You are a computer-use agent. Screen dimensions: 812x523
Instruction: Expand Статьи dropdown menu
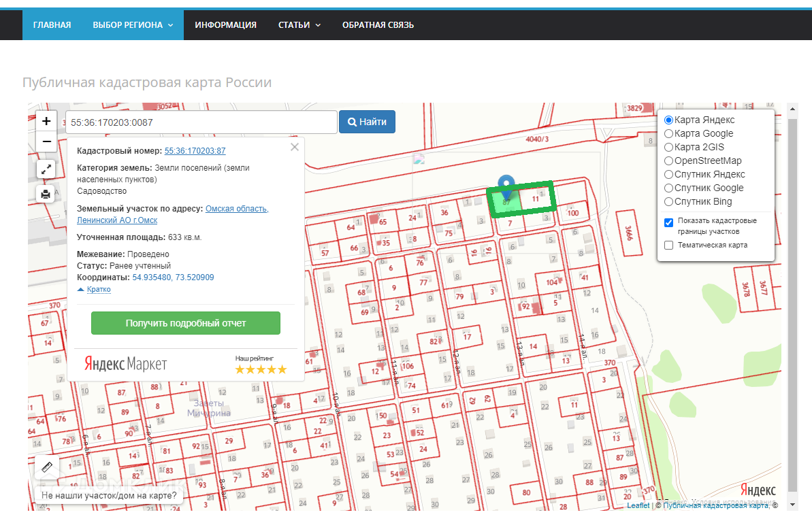point(299,25)
